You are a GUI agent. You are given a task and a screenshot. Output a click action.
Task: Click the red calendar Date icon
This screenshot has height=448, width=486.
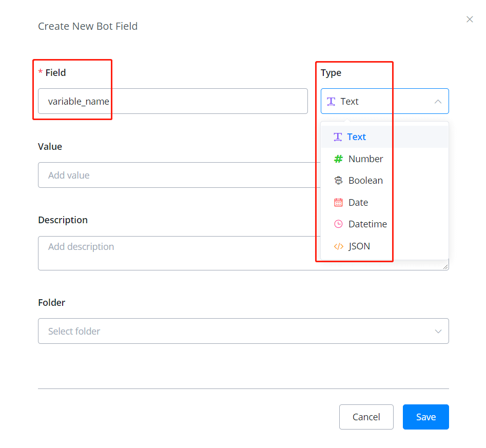[x=338, y=203]
